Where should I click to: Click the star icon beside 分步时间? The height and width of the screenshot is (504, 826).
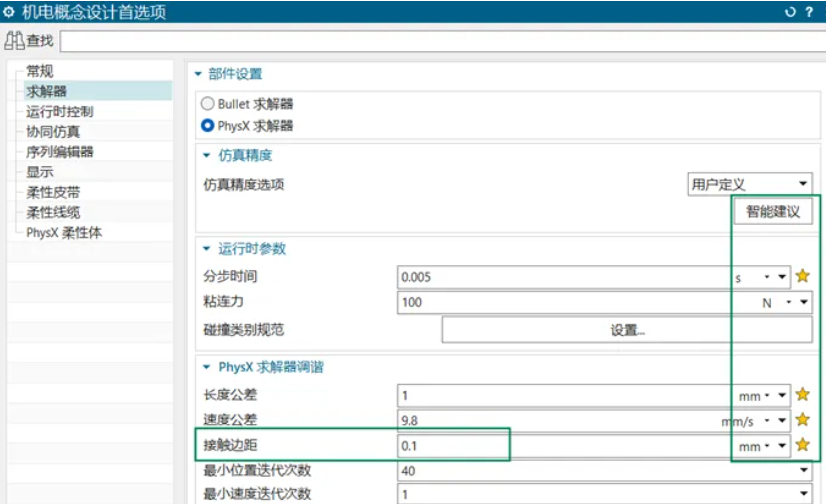click(x=802, y=276)
